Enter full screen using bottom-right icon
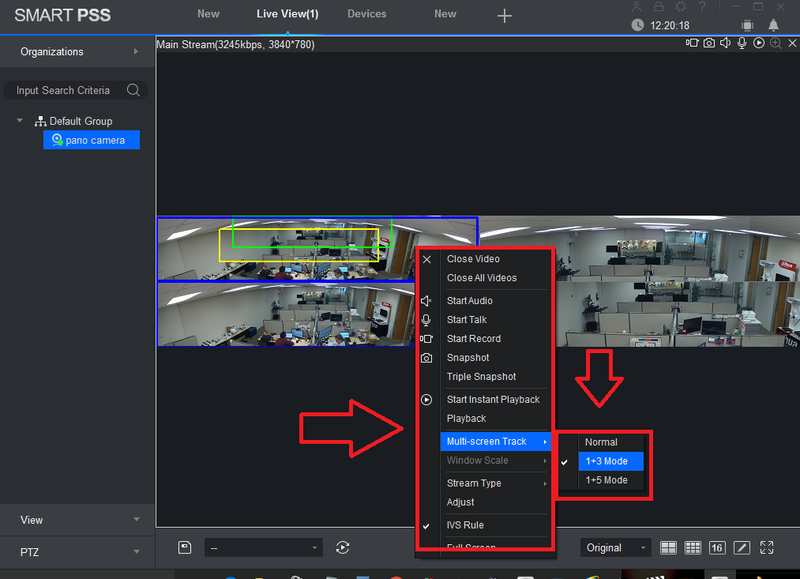 [767, 548]
